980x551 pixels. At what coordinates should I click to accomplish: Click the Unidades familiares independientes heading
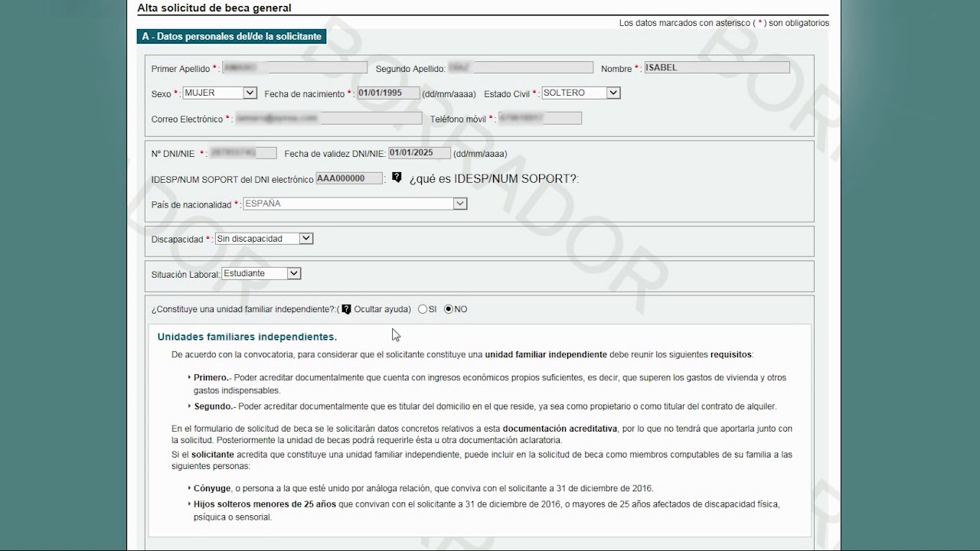coord(247,337)
